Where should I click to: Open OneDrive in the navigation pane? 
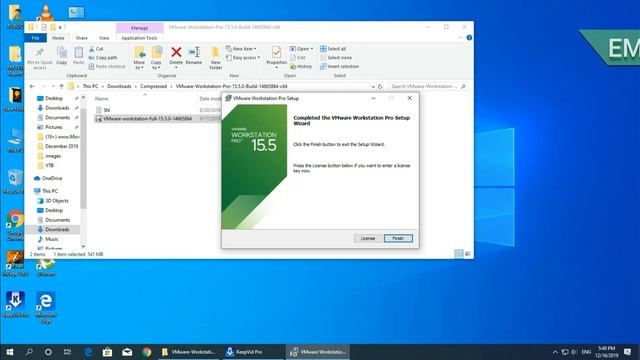tap(52, 178)
